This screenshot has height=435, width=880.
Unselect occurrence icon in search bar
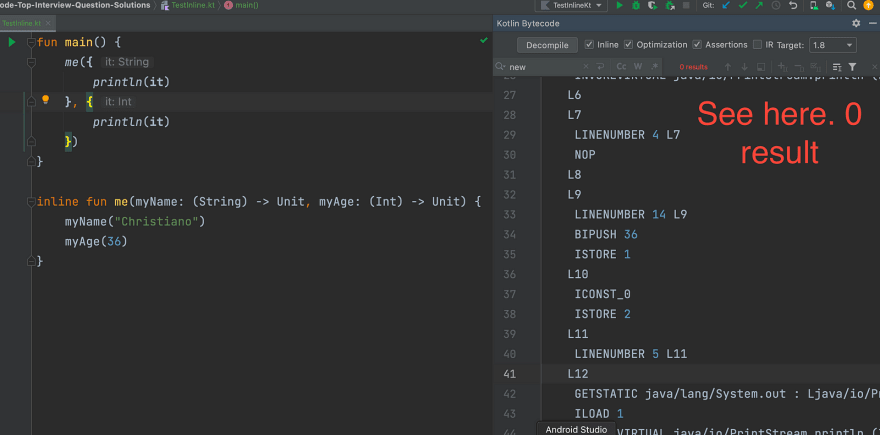799,67
